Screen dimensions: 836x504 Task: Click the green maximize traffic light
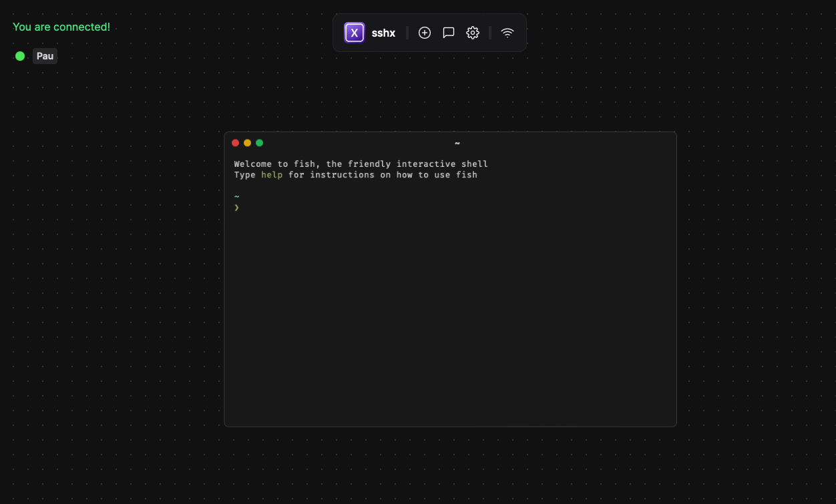point(259,143)
